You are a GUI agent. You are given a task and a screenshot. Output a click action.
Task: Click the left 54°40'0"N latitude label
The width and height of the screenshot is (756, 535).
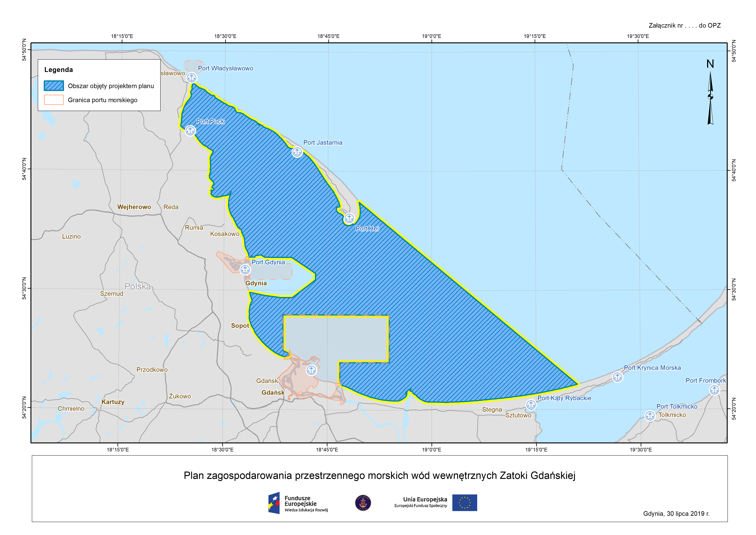[24, 169]
